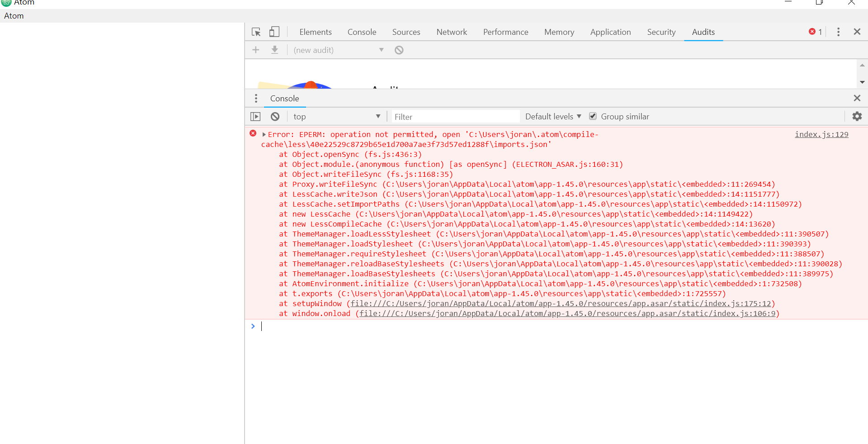
Task: Select the Memory tab
Action: tap(559, 32)
